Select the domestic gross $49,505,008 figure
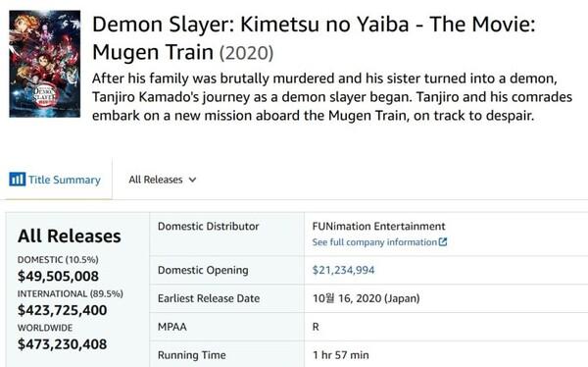Viewport: 588px width, 367px height. pyautogui.click(x=58, y=276)
